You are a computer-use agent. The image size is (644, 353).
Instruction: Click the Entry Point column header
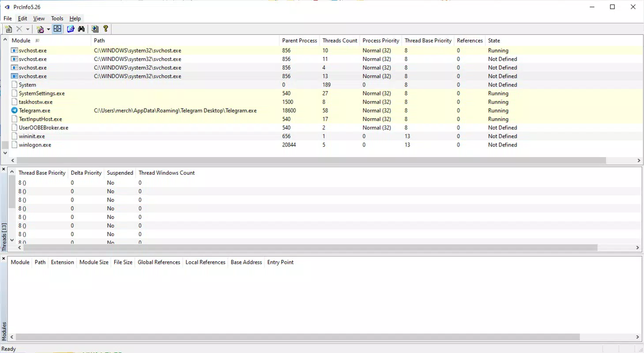click(x=280, y=262)
